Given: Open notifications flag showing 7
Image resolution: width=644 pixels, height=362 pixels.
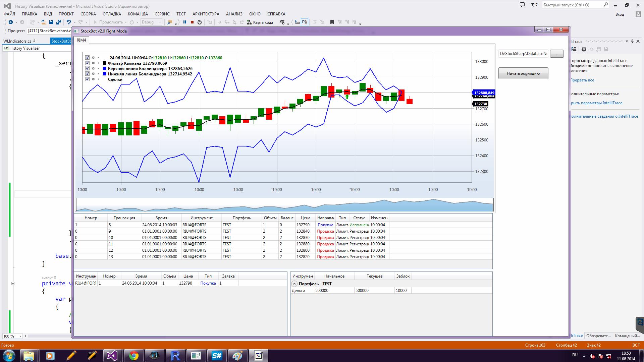Looking at the screenshot, I should point(534,5).
